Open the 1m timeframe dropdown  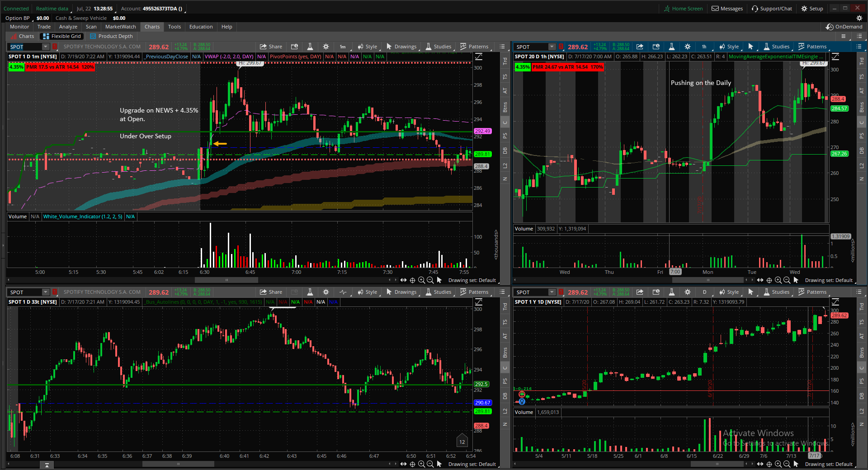[344, 47]
